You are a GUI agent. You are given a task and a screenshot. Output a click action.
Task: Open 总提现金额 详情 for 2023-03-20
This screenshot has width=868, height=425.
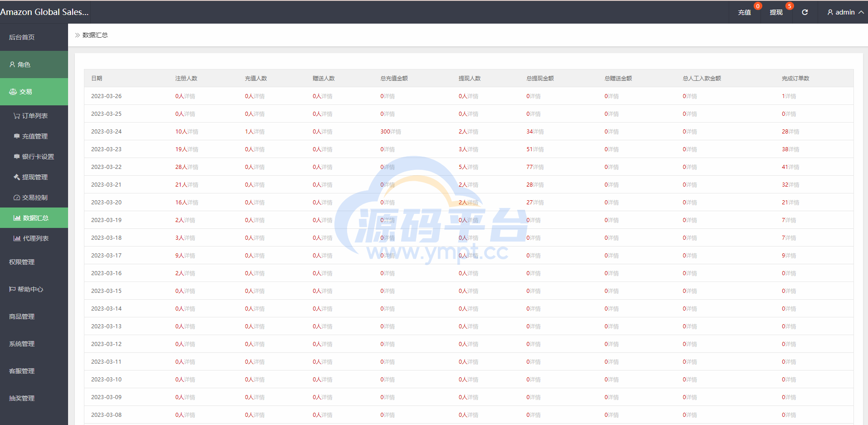(x=539, y=203)
